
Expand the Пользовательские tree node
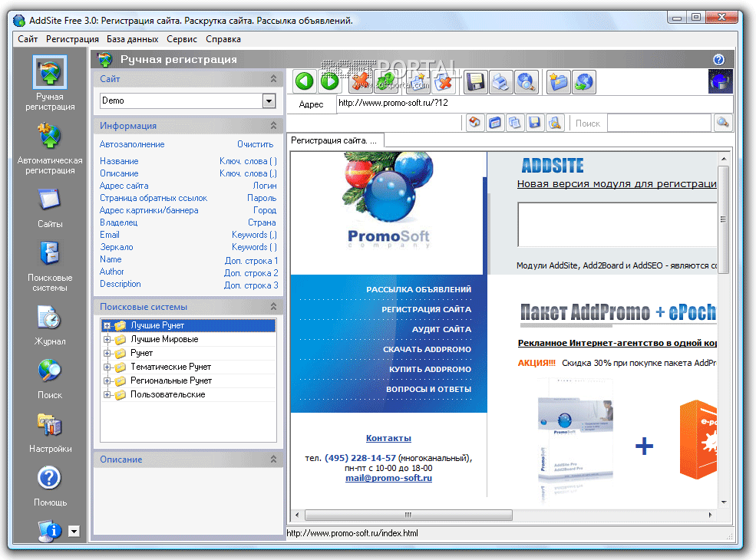[107, 395]
